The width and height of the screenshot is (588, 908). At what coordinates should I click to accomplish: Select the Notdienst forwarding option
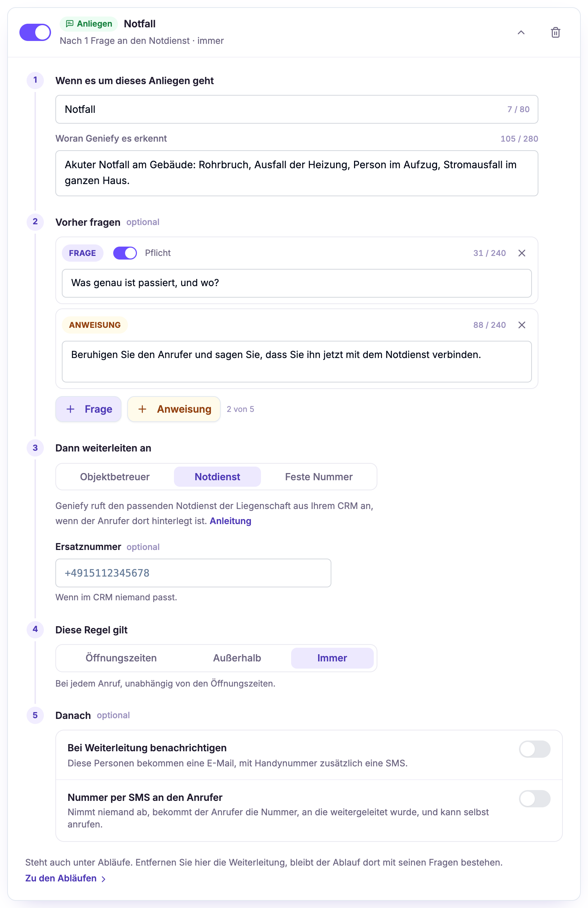point(217,477)
